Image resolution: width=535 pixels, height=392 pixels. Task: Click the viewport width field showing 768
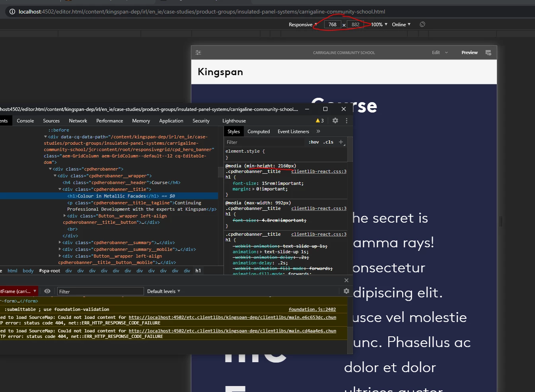point(333,24)
